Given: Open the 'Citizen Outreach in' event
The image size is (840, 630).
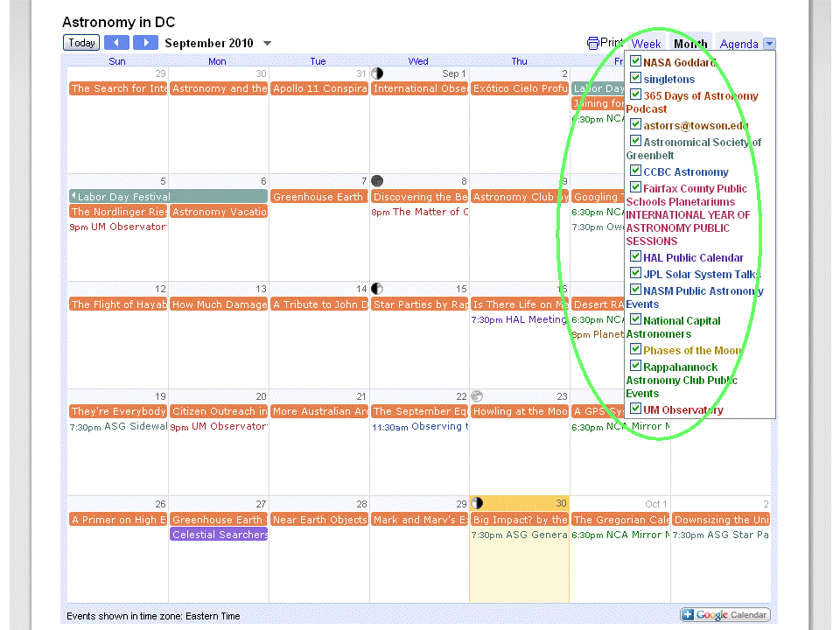Looking at the screenshot, I should (x=219, y=411).
